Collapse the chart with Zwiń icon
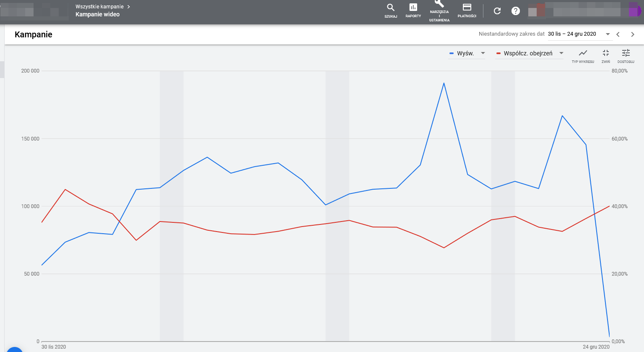This screenshot has height=352, width=644. (606, 56)
